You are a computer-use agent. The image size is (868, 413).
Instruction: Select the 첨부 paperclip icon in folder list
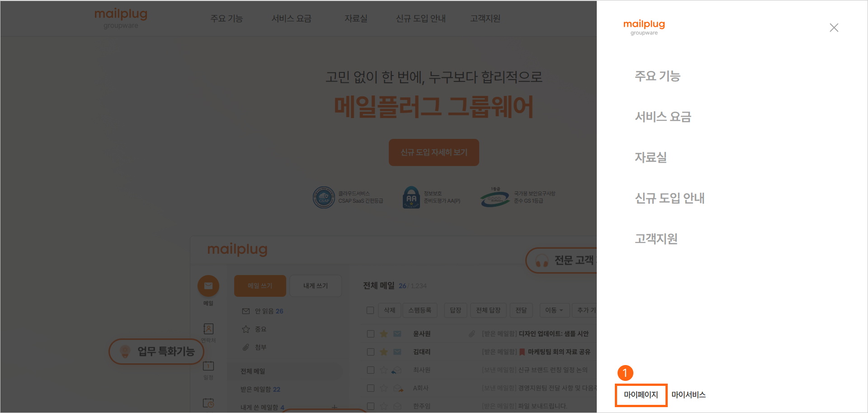click(246, 347)
